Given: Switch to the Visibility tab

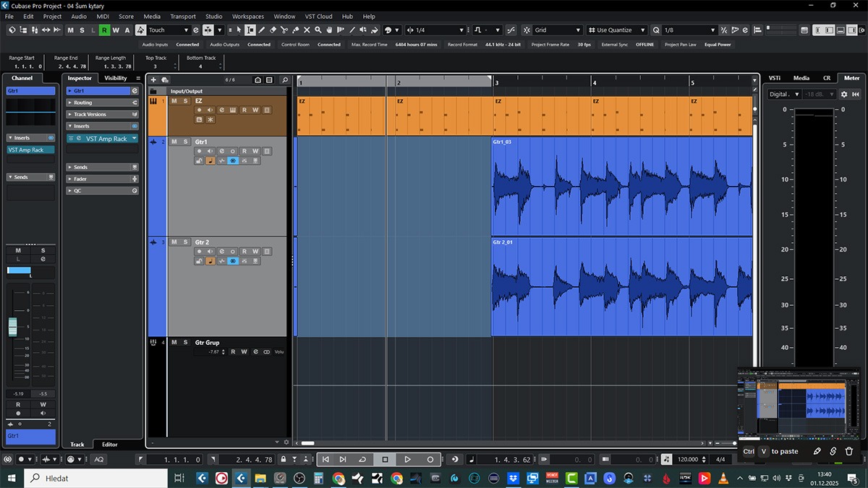Looking at the screenshot, I should point(116,78).
